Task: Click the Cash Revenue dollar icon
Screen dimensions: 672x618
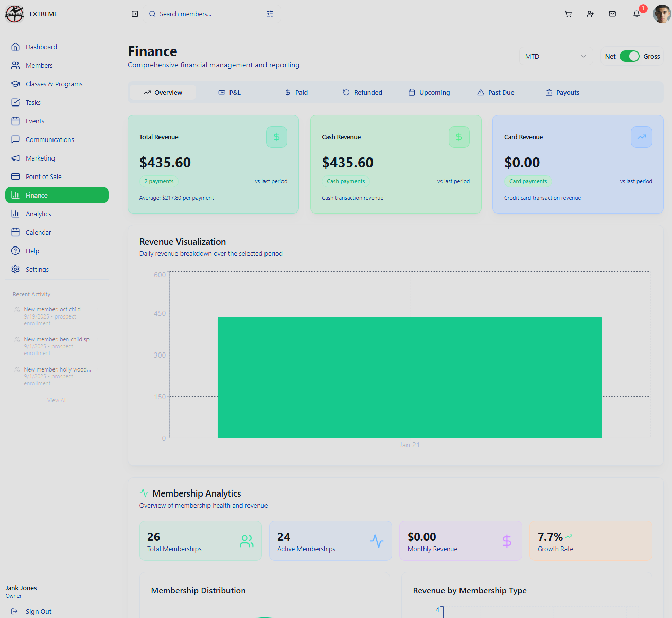Action: (x=459, y=137)
